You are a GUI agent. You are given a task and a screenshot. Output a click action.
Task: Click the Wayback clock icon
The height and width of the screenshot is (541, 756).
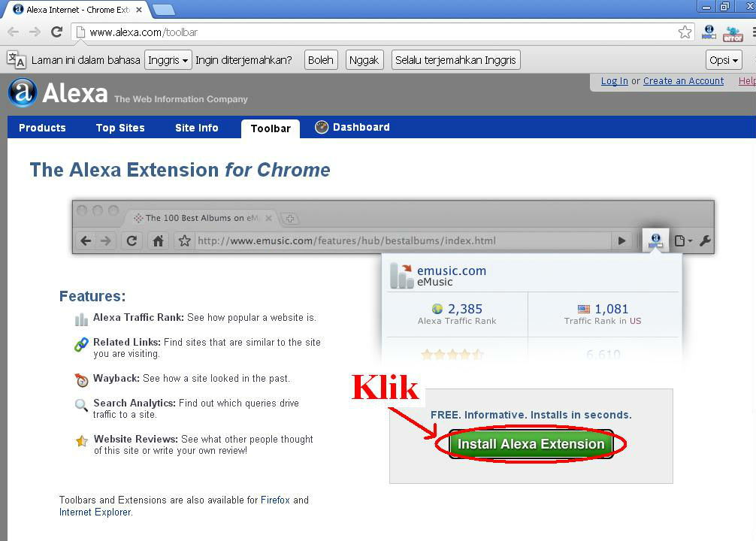click(x=81, y=380)
